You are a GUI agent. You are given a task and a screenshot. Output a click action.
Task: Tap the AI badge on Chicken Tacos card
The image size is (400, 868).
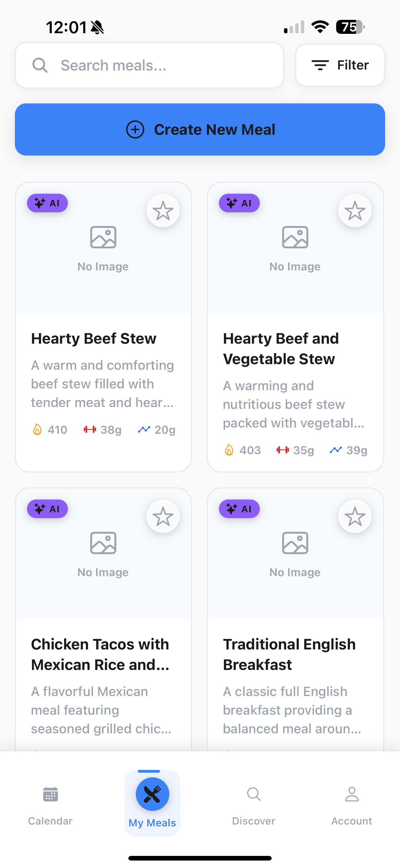47,509
